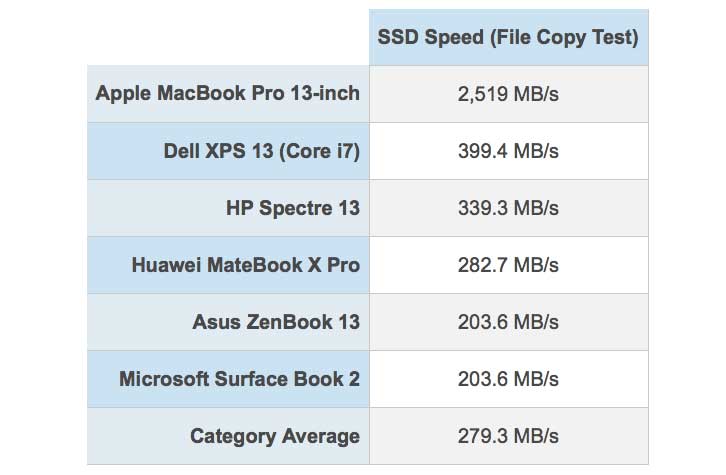This screenshot has height=475, width=726.
Task: Select the HP Spectre 13 row label
Action: [x=293, y=208]
